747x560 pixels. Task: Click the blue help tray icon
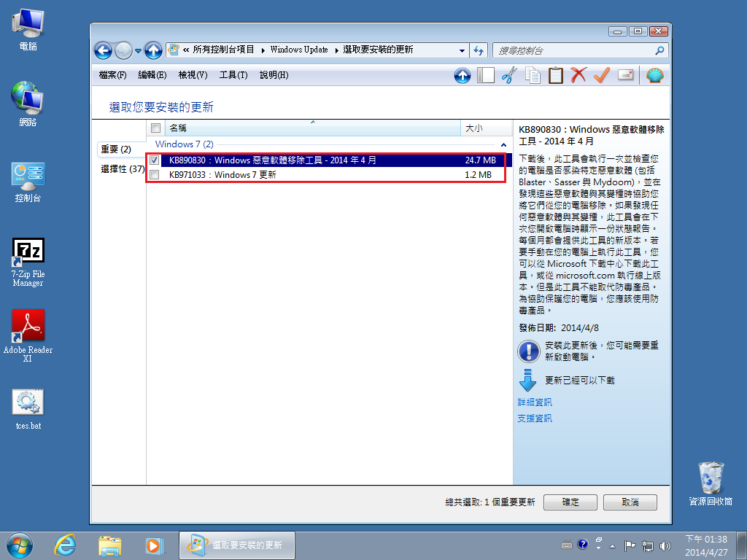(582, 544)
